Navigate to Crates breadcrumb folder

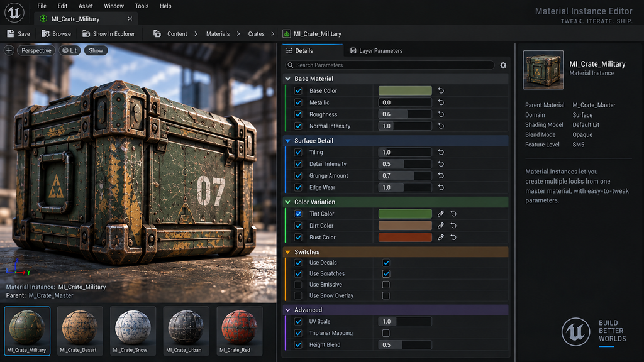[x=257, y=34]
